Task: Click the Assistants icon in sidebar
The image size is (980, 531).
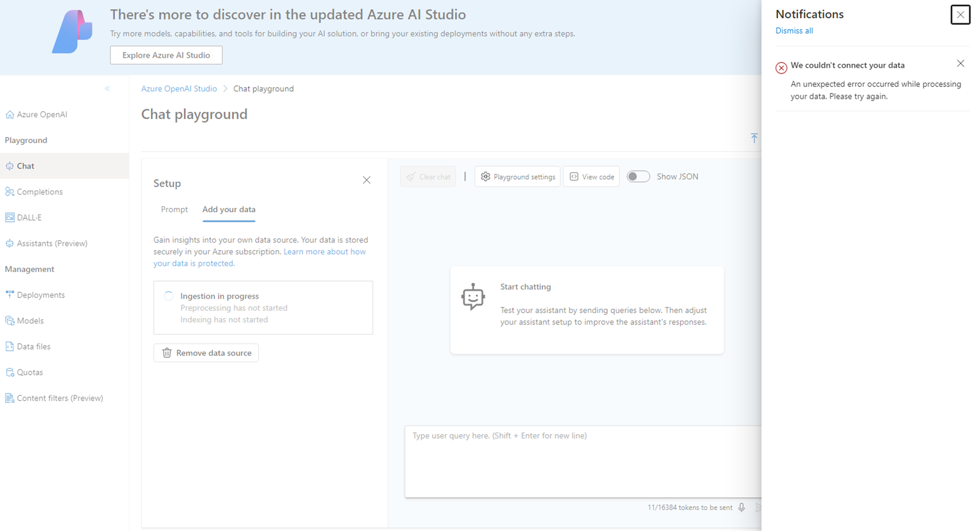Action: 10,243
